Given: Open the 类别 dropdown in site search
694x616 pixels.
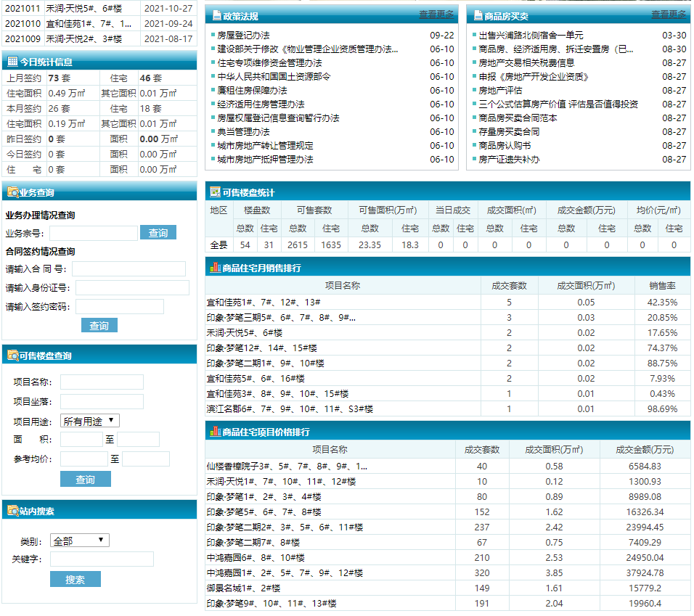Looking at the screenshot, I should pos(80,541).
